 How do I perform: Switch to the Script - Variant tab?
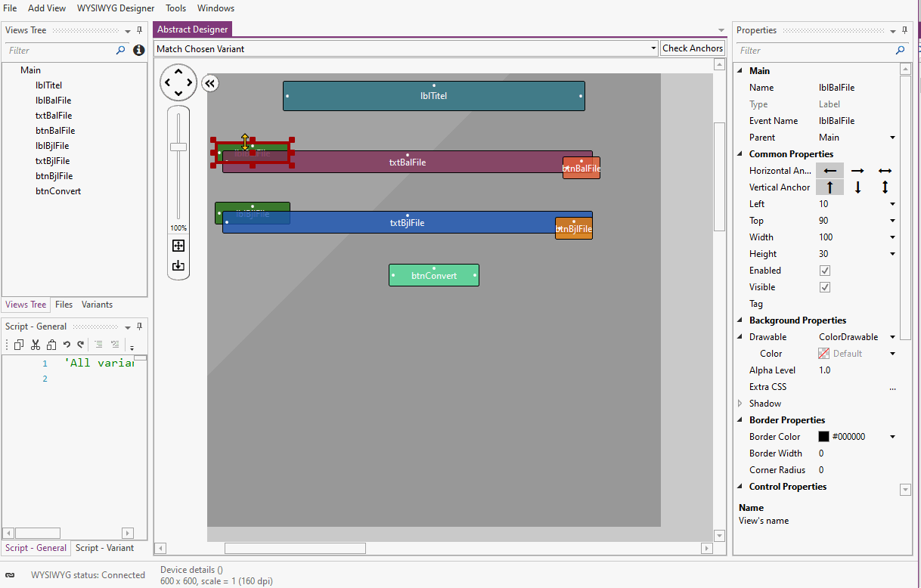pyautogui.click(x=104, y=548)
